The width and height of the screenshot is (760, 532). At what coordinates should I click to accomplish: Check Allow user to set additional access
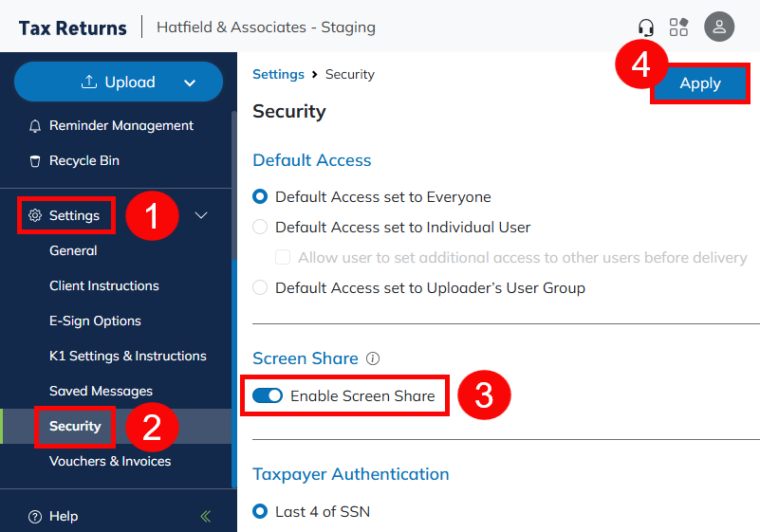[x=283, y=258]
